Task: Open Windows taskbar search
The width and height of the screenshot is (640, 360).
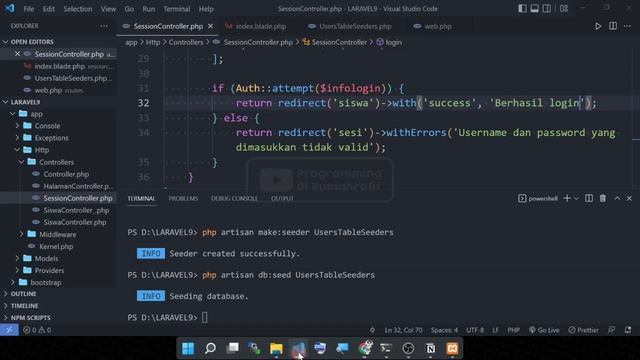Action: [210, 348]
